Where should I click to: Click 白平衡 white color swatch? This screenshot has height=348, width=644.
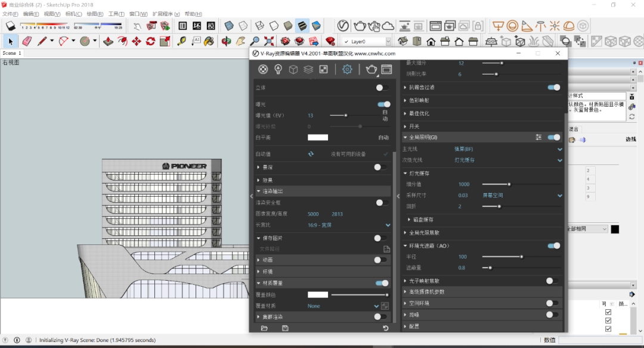318,138
